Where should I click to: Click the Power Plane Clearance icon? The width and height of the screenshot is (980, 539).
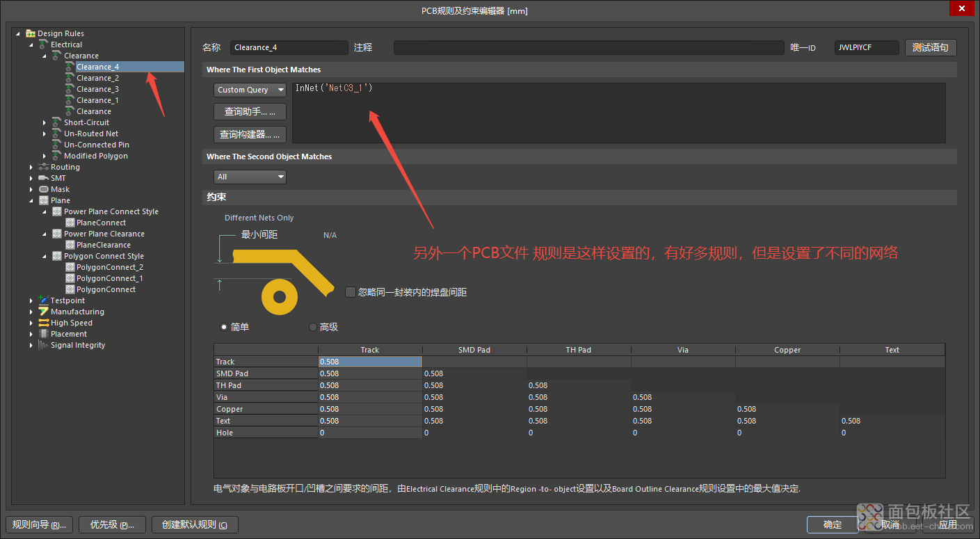pos(57,234)
